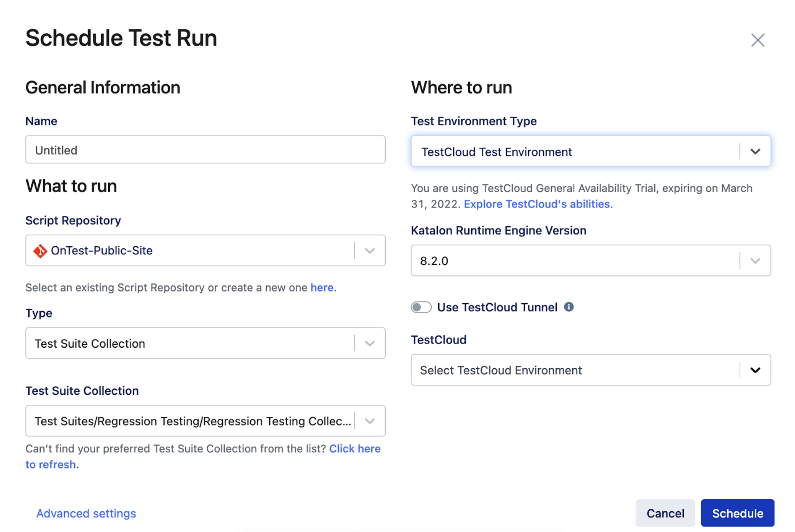The image size is (795, 532).
Task: Click the 'What to run' heading
Action: point(71,186)
